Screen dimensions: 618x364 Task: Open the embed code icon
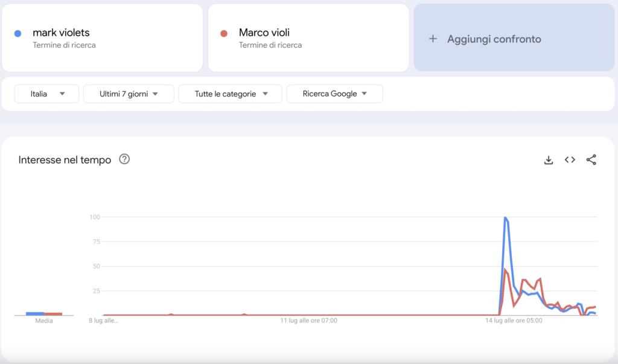tap(570, 160)
